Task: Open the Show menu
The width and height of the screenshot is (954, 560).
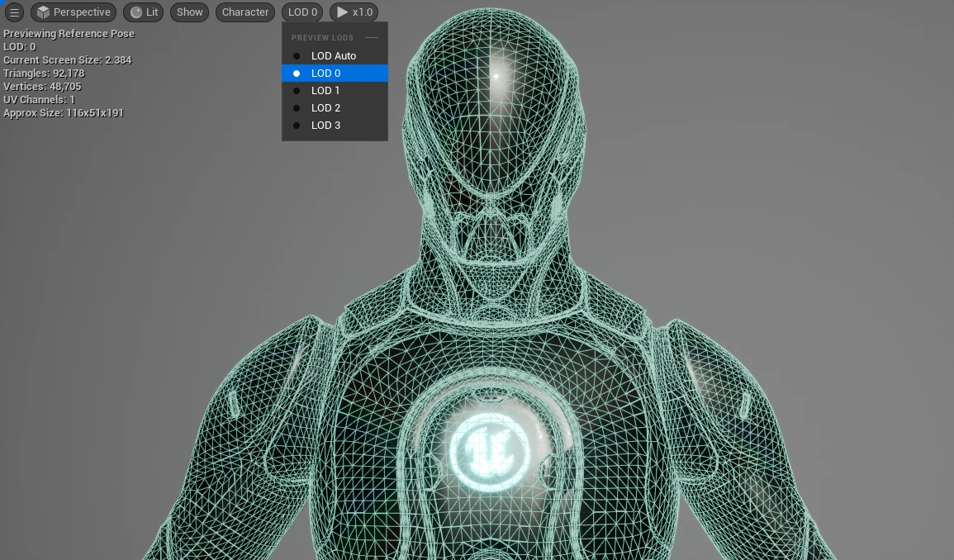Action: (190, 12)
